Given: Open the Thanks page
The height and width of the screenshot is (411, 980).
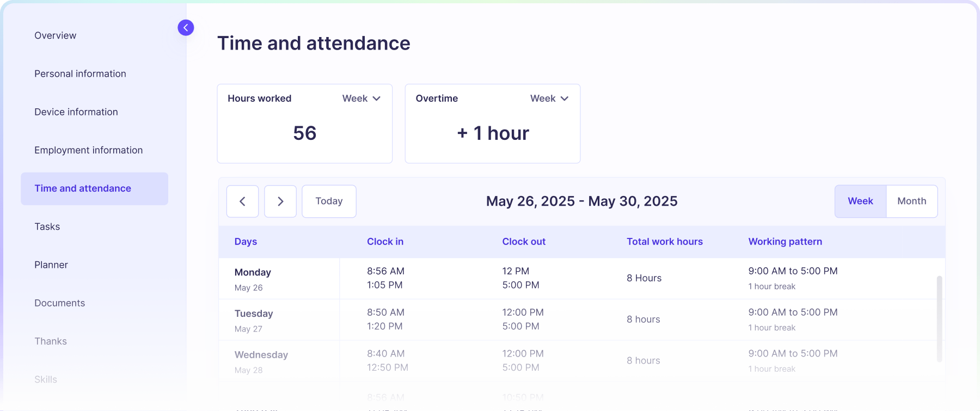Looking at the screenshot, I should click(x=51, y=341).
